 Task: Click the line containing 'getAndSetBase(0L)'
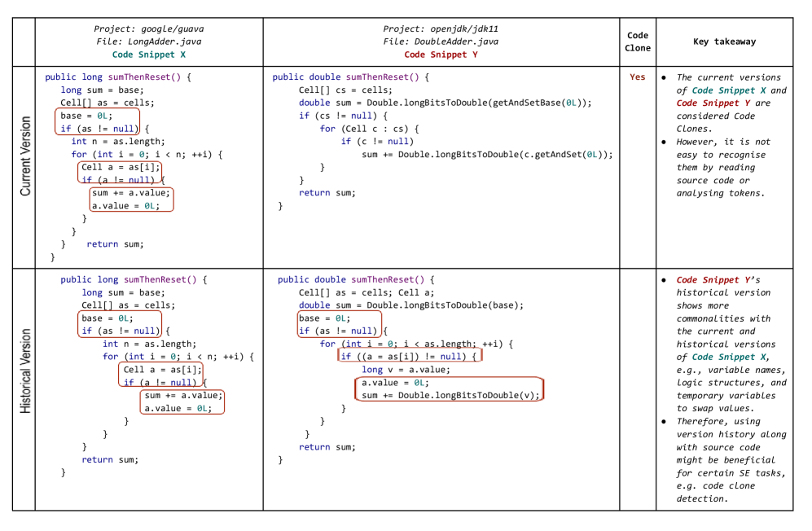[445, 103]
